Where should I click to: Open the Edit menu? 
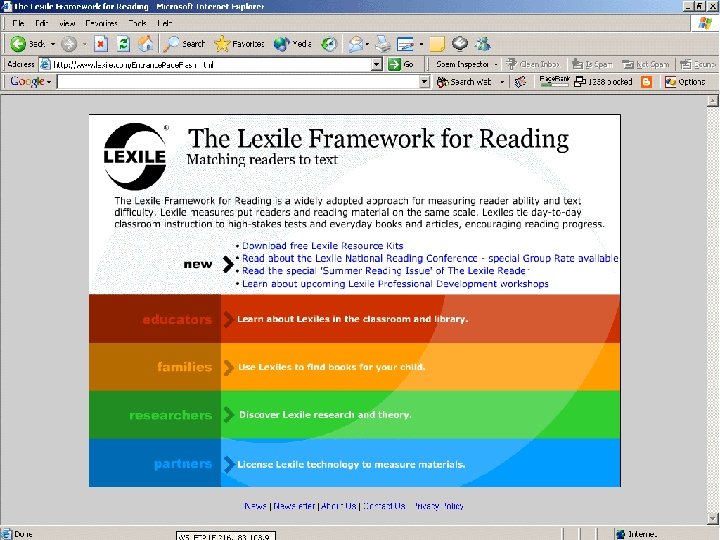(x=41, y=23)
